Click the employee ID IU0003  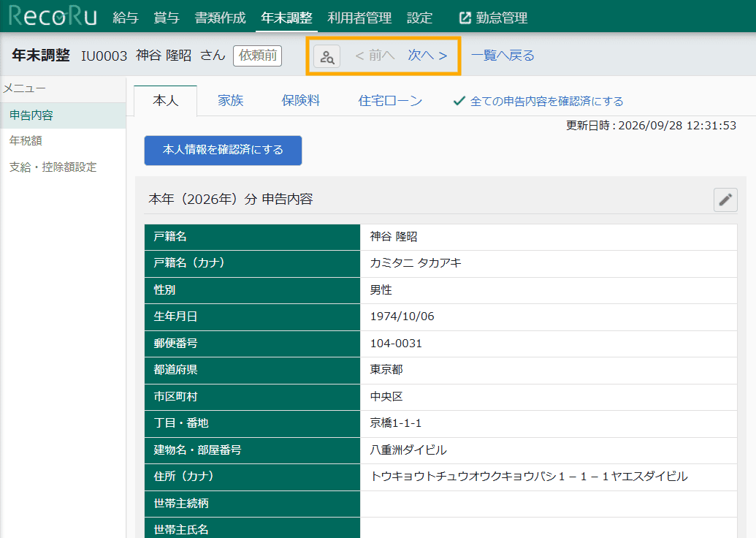click(x=104, y=56)
